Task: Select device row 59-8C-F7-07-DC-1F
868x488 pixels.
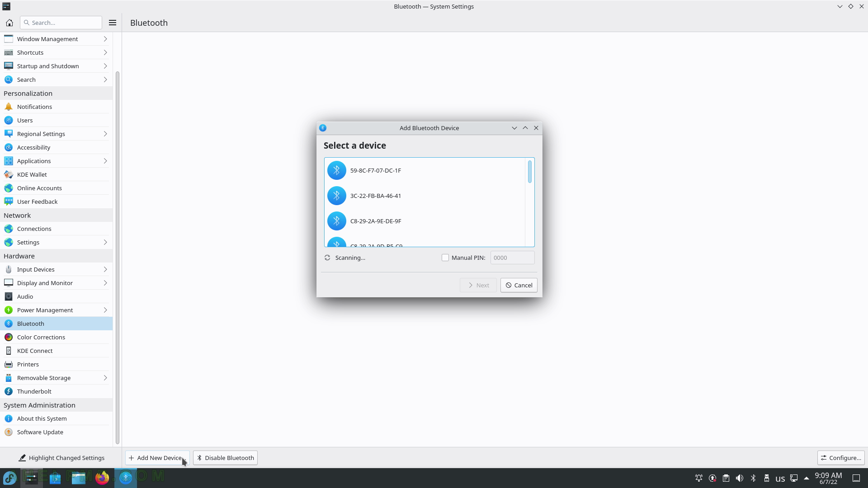Action: pos(425,170)
